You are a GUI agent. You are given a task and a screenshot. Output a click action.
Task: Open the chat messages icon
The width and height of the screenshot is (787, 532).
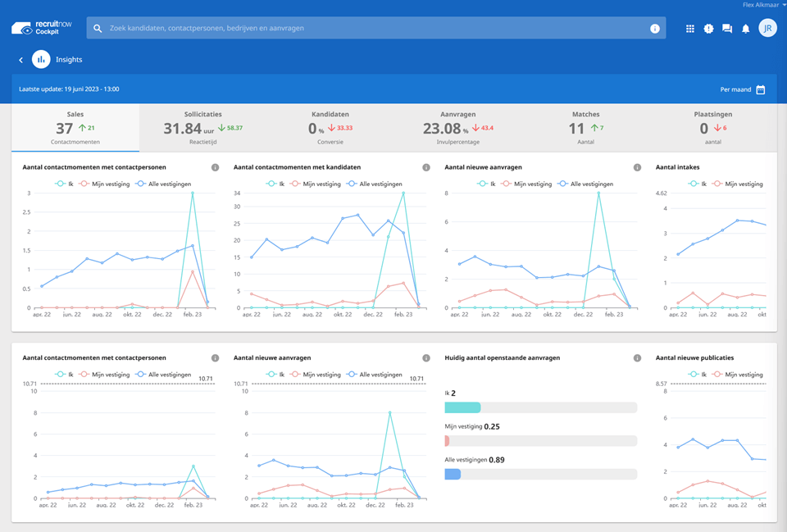tap(727, 29)
